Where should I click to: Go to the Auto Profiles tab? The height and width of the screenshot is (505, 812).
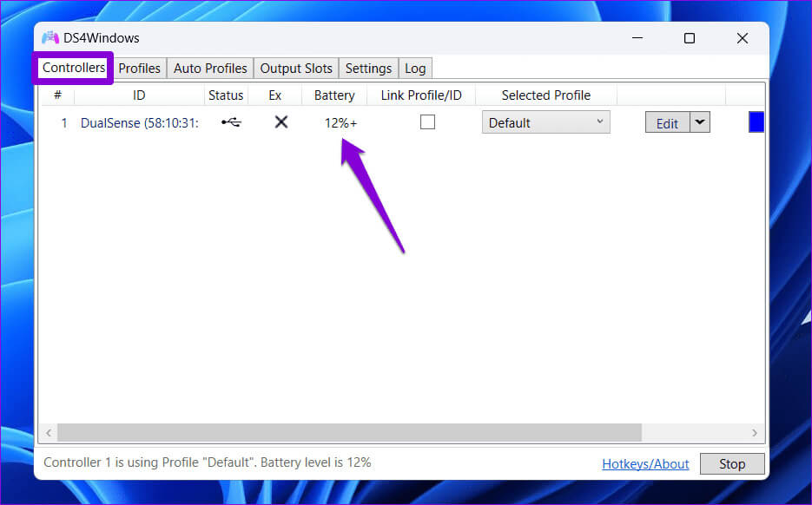(210, 69)
